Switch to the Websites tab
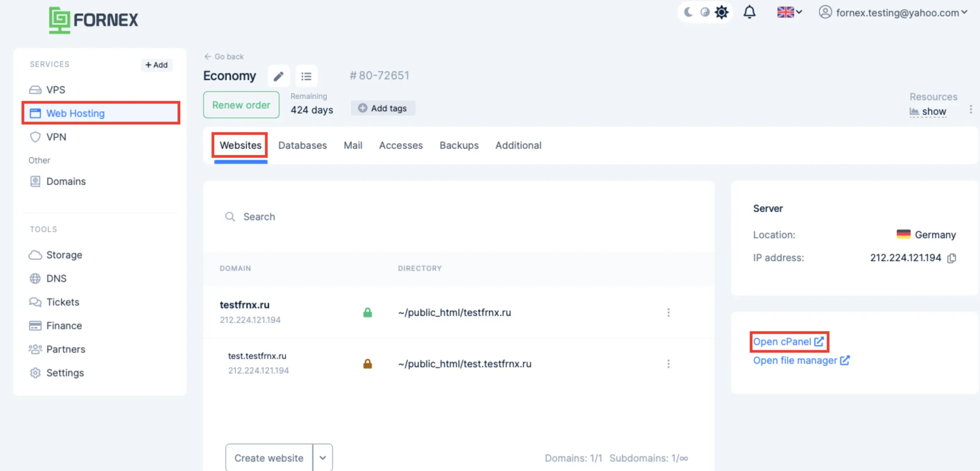Image resolution: width=980 pixels, height=471 pixels. click(x=240, y=145)
